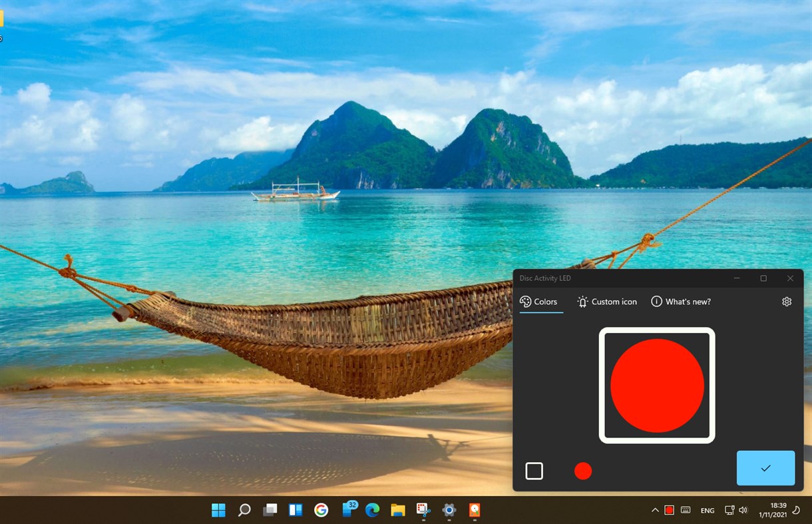Open Windows Settings from the taskbar
This screenshot has width=812, height=524.
(449, 511)
